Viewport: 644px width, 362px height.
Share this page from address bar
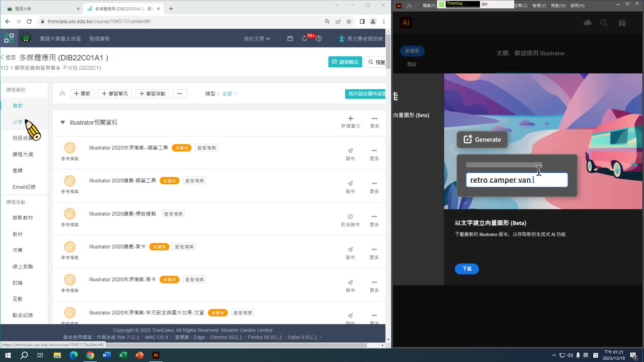[x=338, y=21]
